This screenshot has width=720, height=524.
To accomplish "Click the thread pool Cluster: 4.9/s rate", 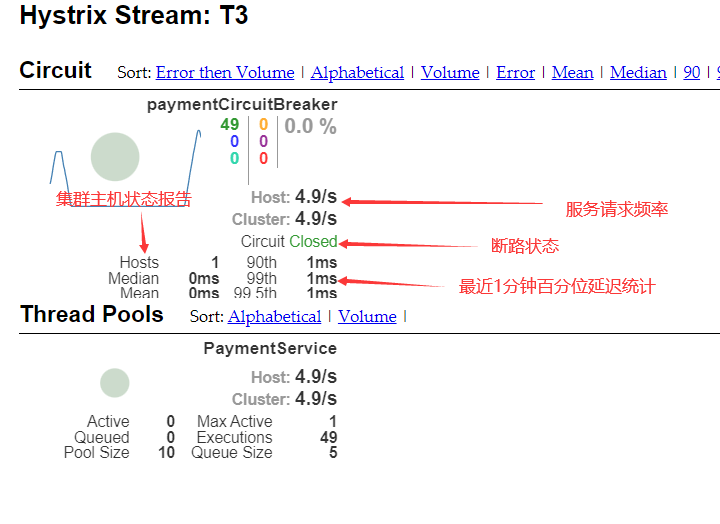I will 284,399.
